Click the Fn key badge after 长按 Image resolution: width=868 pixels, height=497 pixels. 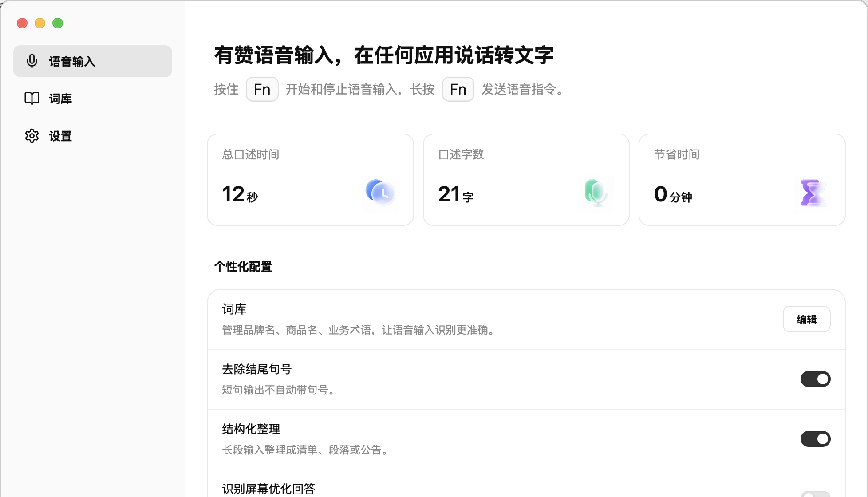point(458,89)
